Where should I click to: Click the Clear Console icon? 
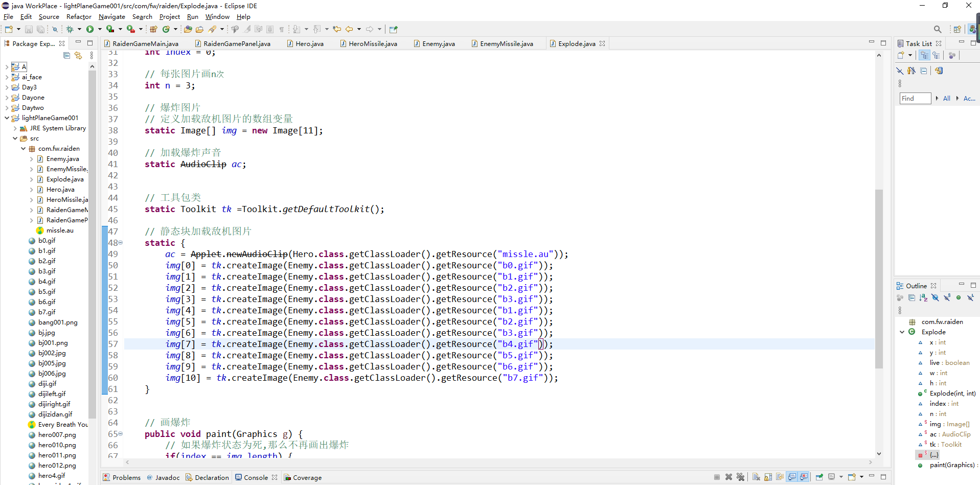[x=756, y=477]
